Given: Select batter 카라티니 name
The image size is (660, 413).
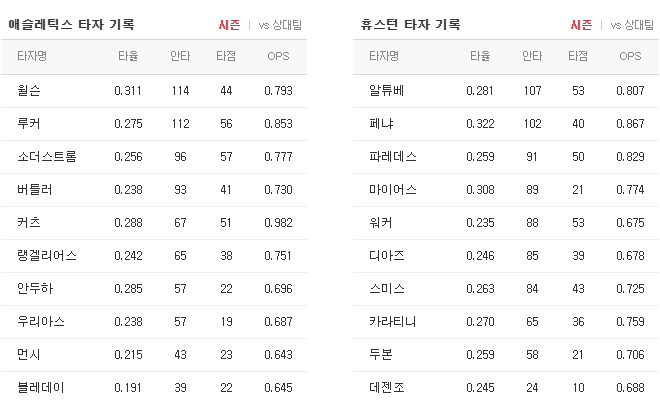Looking at the screenshot, I should pyautogui.click(x=392, y=322).
